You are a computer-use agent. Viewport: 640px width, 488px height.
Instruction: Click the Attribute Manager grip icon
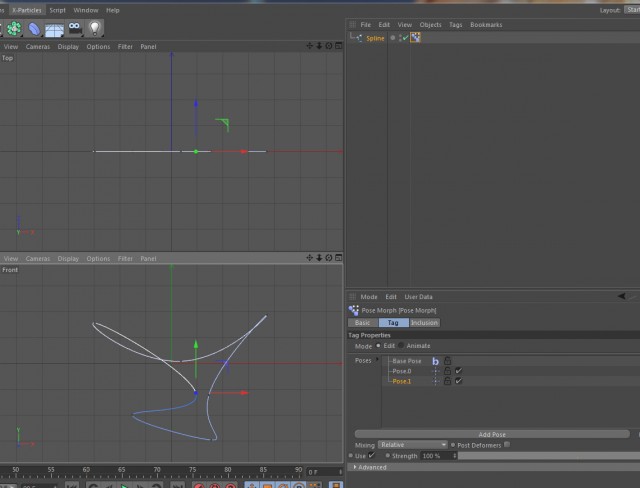pyautogui.click(x=353, y=297)
